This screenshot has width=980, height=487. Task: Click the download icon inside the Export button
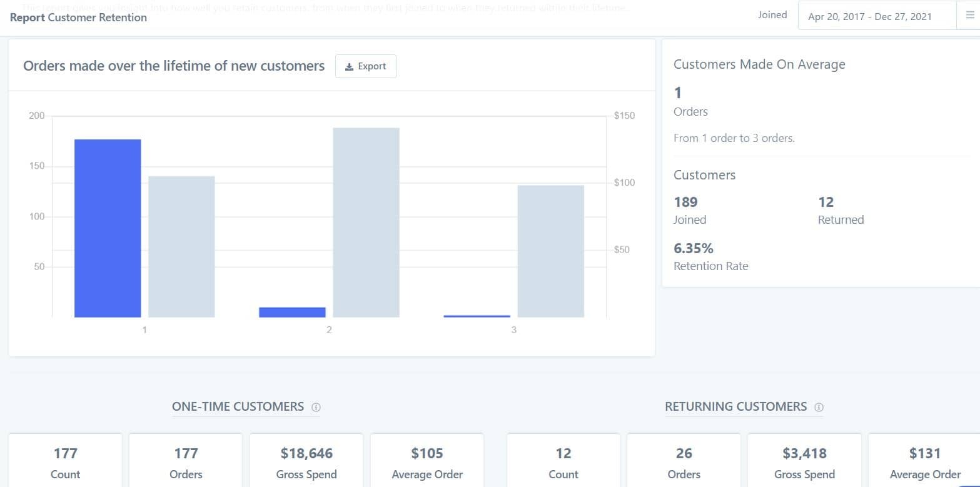[x=350, y=66]
